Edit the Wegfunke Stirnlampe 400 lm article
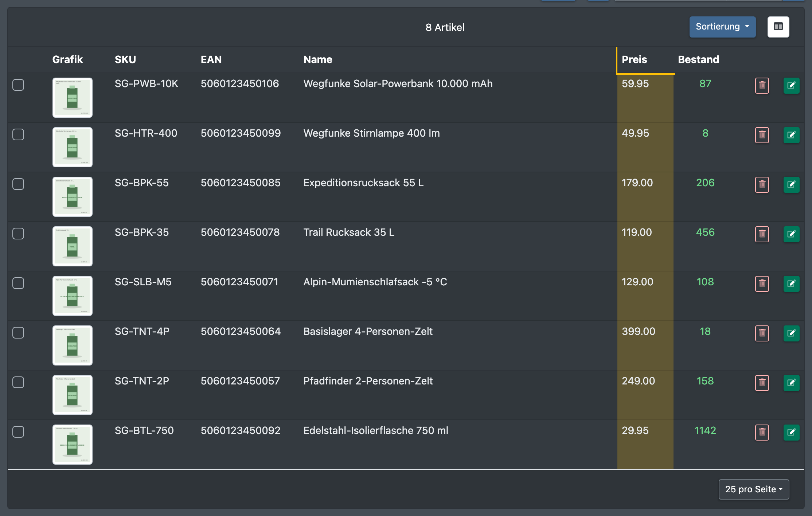Screen dimensions: 812x516 click(x=791, y=135)
